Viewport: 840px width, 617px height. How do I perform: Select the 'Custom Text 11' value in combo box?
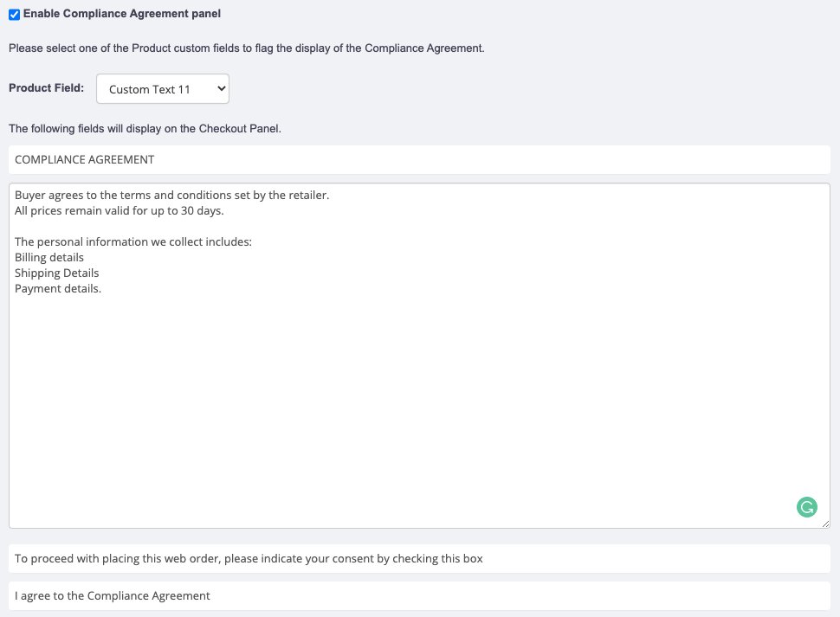click(150, 89)
